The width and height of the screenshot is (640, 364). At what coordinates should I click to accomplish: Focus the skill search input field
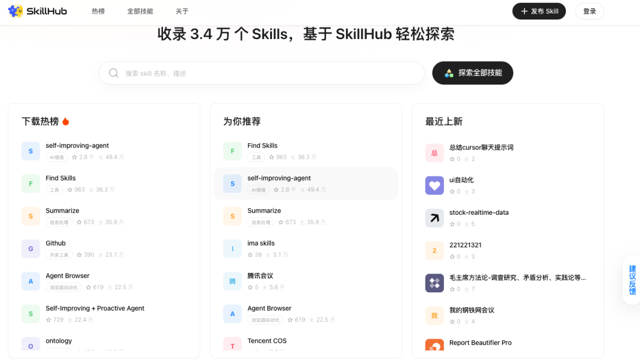[x=262, y=73]
